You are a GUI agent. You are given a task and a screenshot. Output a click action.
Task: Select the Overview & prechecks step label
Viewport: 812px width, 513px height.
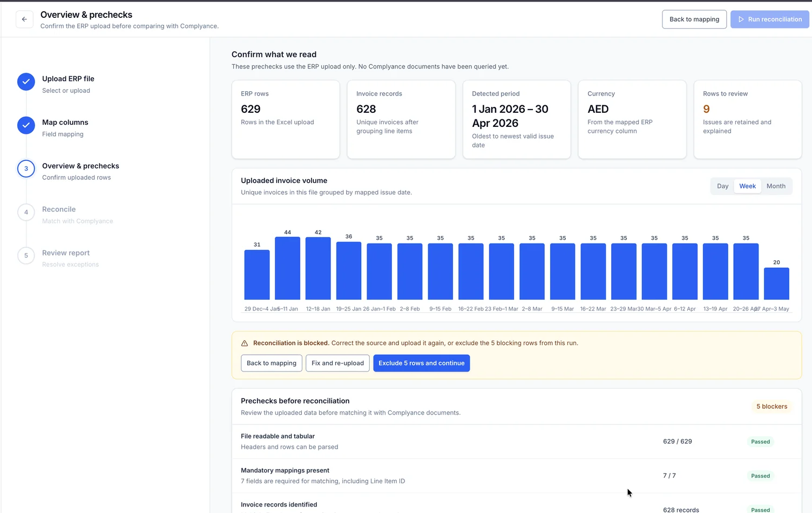coord(80,166)
